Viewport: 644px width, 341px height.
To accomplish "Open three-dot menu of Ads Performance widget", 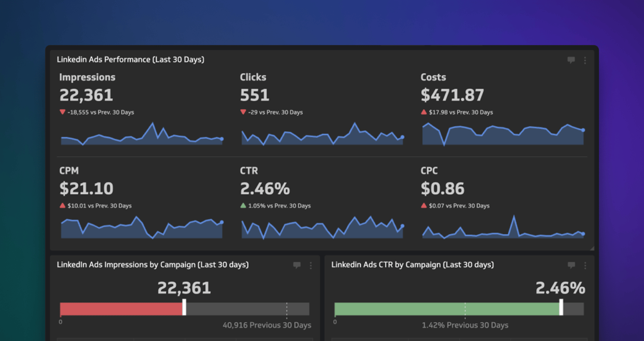I will [x=585, y=60].
